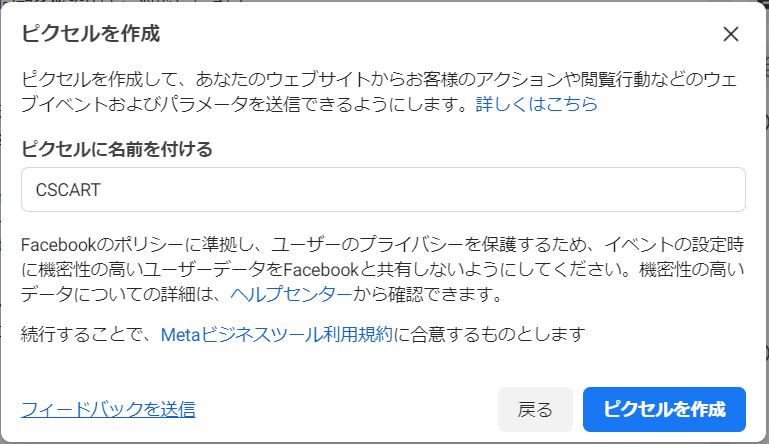
Task: Open the ヘルプセンター link
Action: tap(291, 294)
